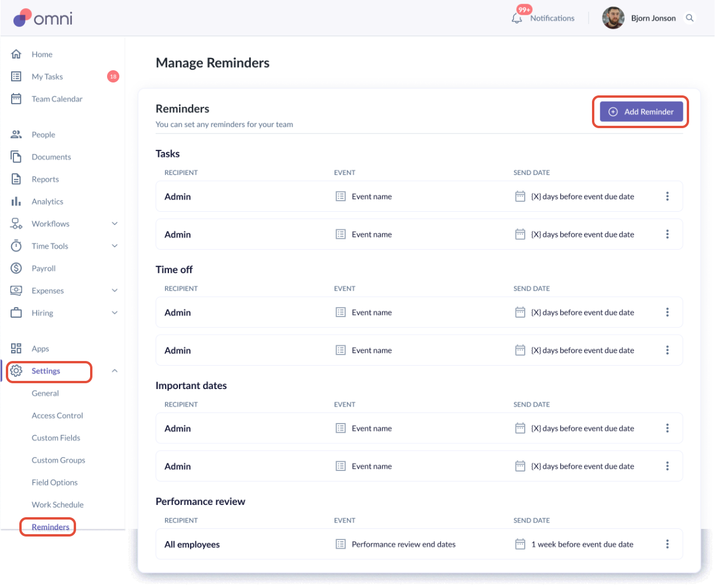716x588 pixels.
Task: Open options menu for second Tasks reminder
Action: click(667, 235)
